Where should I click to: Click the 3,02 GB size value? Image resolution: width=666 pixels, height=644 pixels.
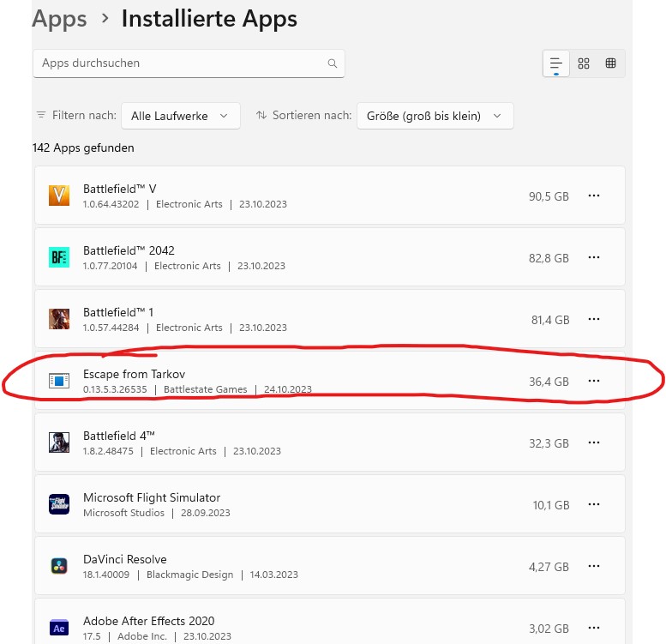pyautogui.click(x=549, y=629)
